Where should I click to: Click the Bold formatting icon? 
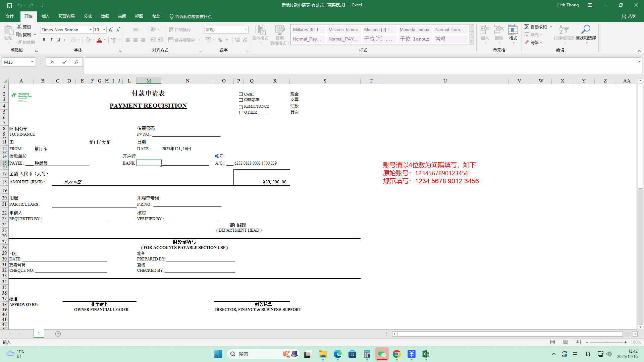click(44, 40)
